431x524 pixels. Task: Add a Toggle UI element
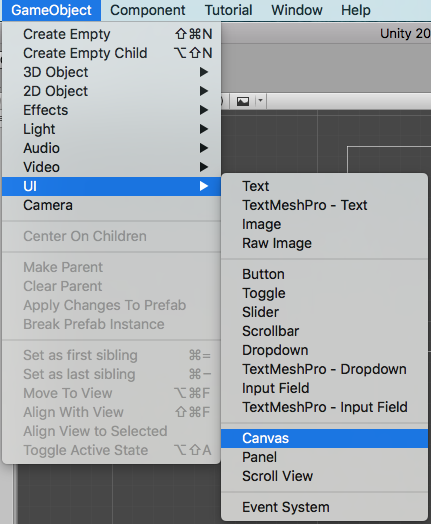pyautogui.click(x=324, y=293)
